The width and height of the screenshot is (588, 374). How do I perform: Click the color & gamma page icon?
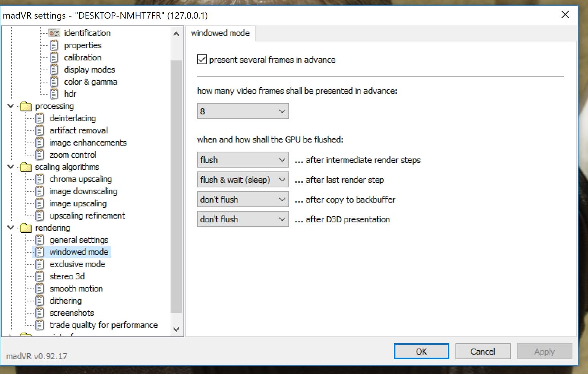click(54, 82)
